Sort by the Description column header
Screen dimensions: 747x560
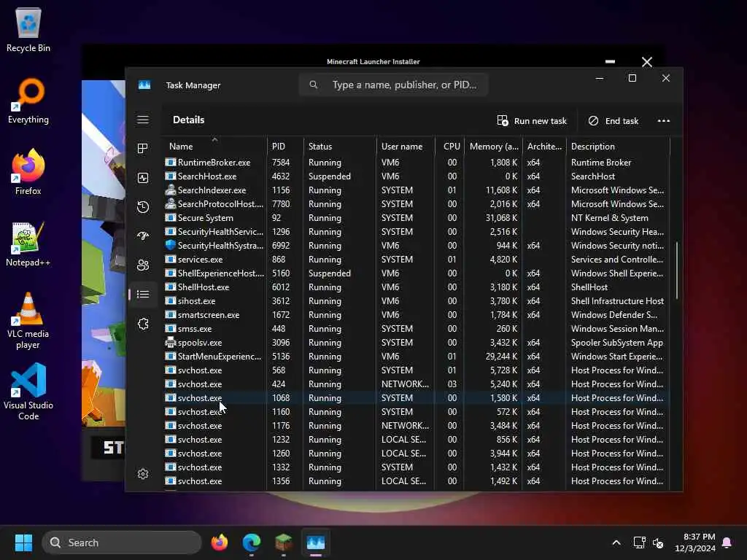pos(618,146)
